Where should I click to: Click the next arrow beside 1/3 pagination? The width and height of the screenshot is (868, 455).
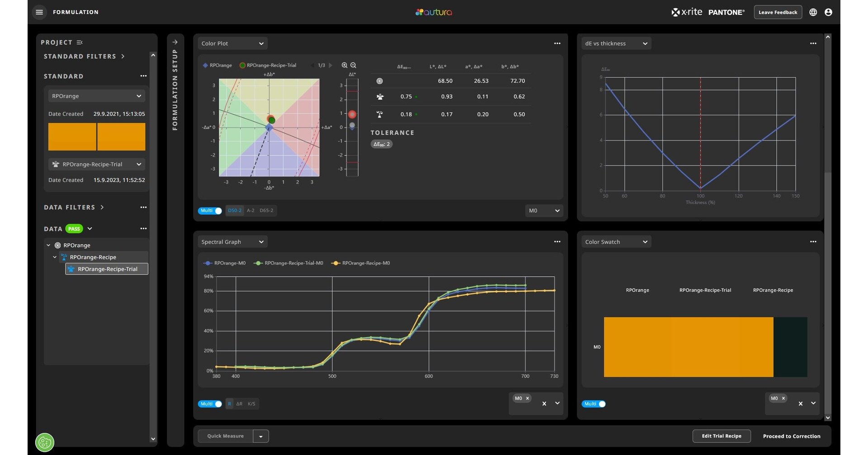[x=330, y=65]
